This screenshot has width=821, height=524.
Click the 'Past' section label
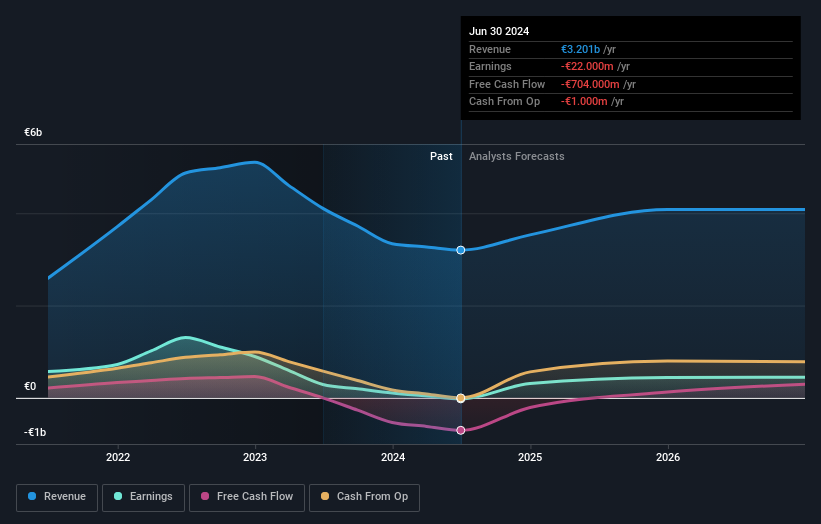pyautogui.click(x=441, y=156)
